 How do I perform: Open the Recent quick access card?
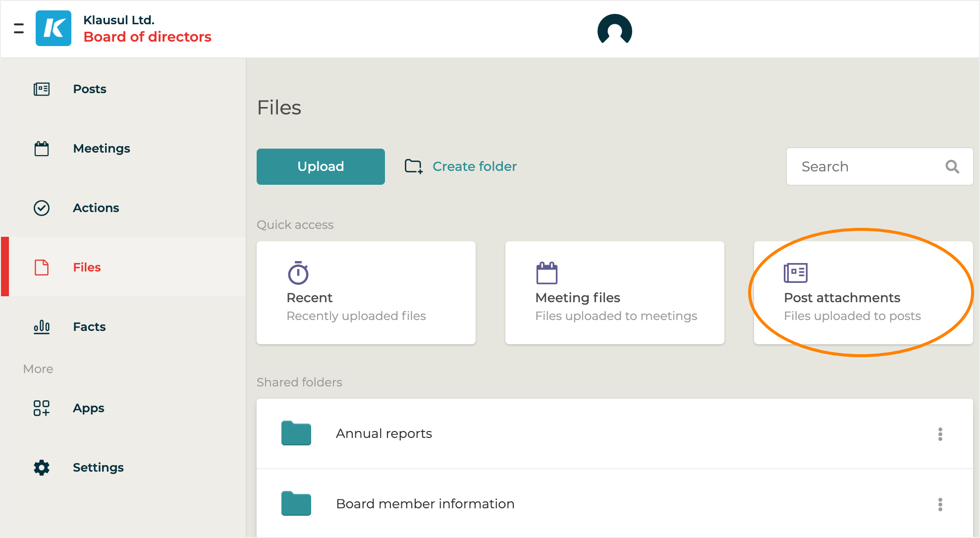click(x=366, y=293)
